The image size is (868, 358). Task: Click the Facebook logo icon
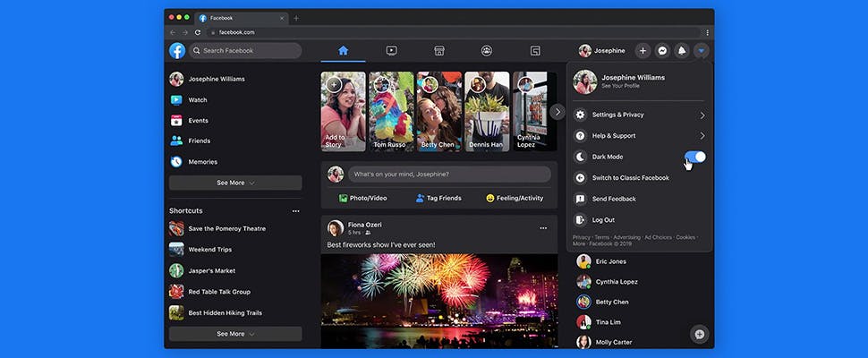177,51
